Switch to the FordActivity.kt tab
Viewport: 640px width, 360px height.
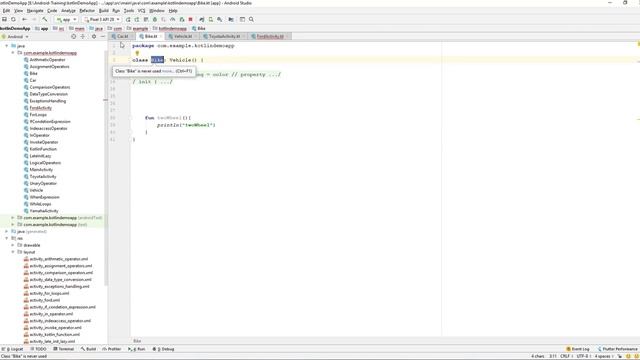point(269,36)
